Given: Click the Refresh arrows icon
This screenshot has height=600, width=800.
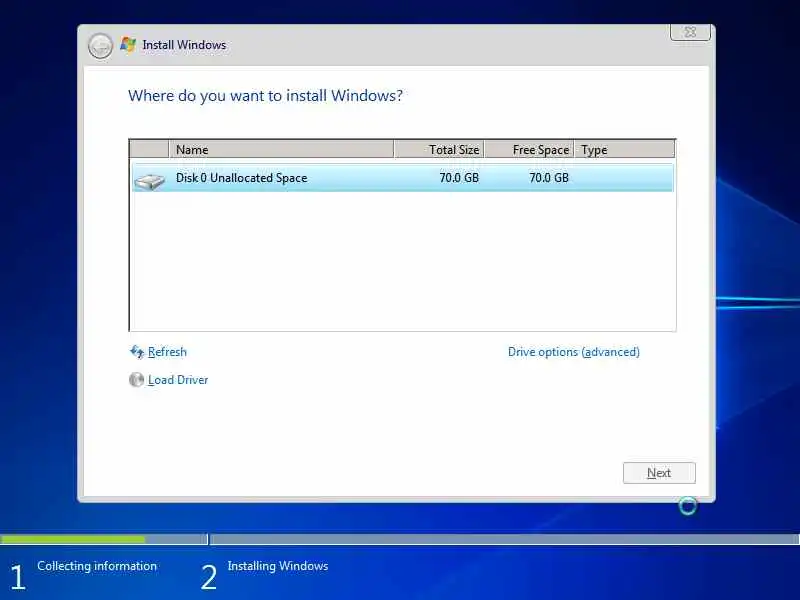Looking at the screenshot, I should click(x=137, y=352).
